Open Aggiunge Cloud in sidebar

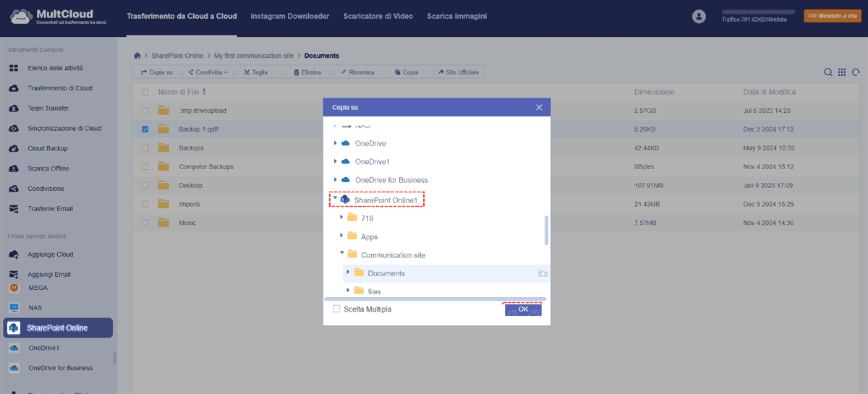(x=50, y=254)
